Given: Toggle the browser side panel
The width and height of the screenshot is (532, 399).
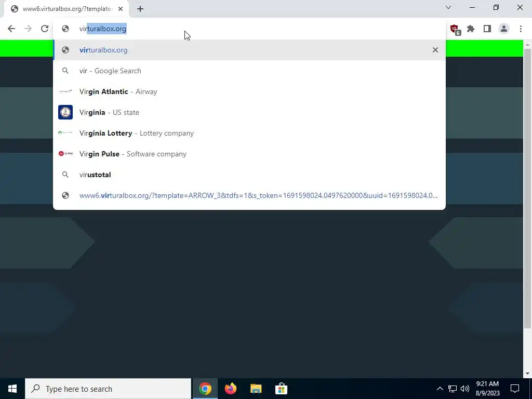Looking at the screenshot, I should click(487, 29).
